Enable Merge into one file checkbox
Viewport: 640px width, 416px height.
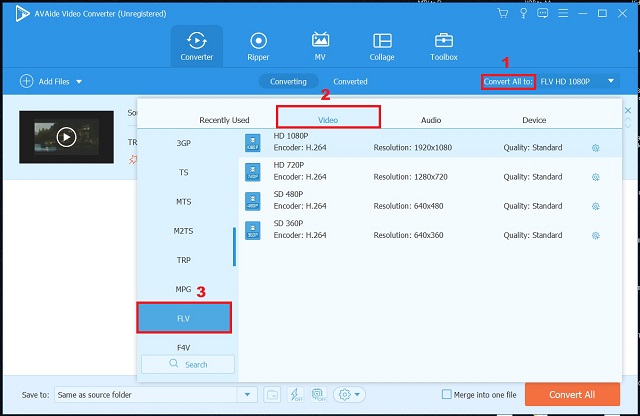pos(446,394)
